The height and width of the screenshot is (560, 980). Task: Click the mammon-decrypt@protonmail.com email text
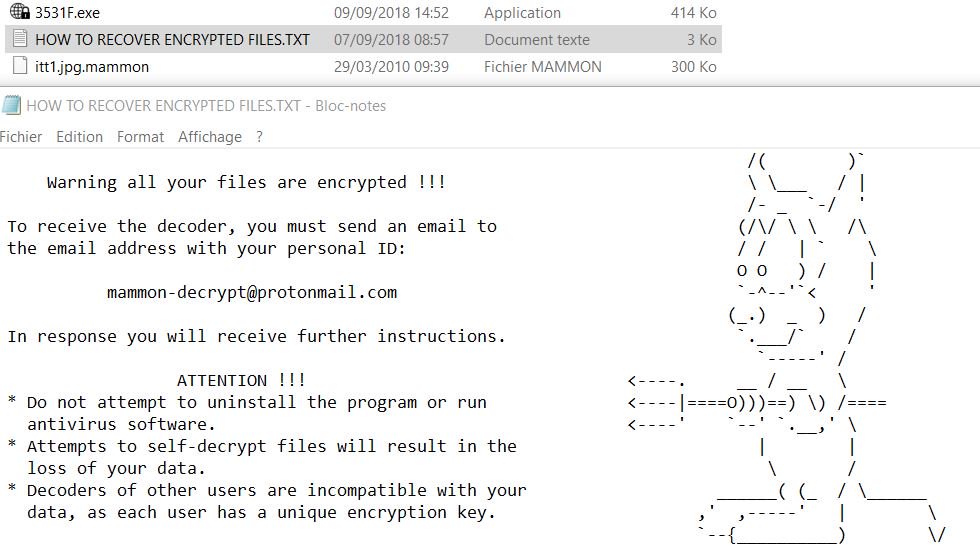click(251, 293)
